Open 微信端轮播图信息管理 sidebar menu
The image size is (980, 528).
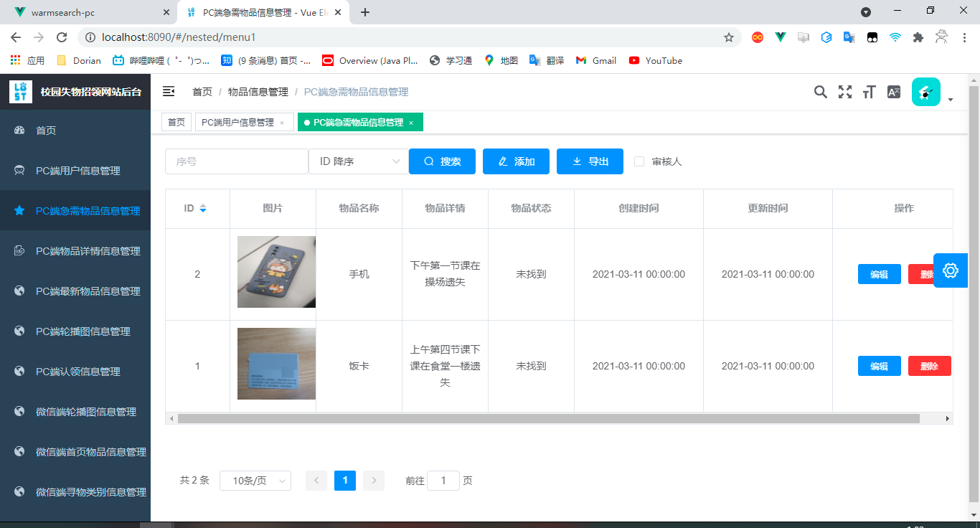(x=75, y=412)
